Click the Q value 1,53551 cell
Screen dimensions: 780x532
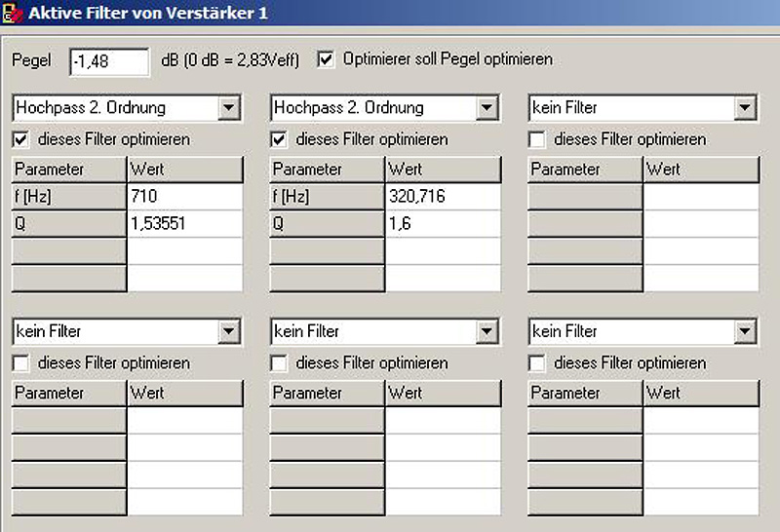[184, 223]
